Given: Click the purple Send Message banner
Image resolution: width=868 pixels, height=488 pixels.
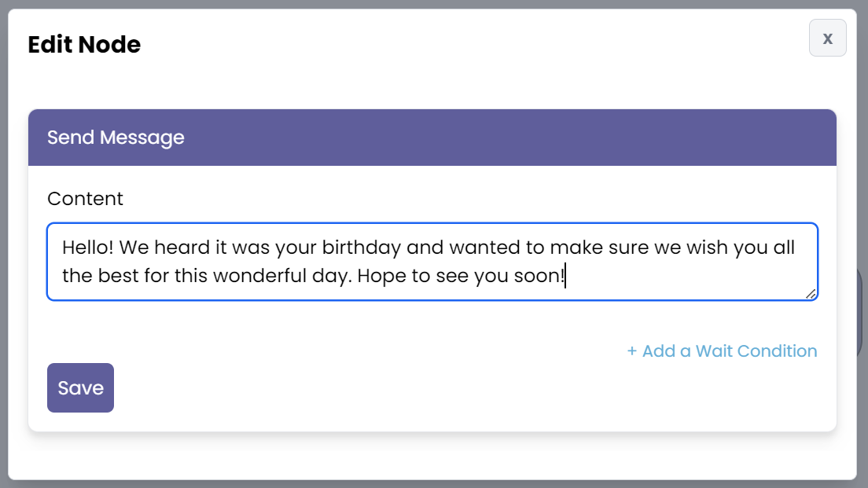Looking at the screenshot, I should point(432,138).
